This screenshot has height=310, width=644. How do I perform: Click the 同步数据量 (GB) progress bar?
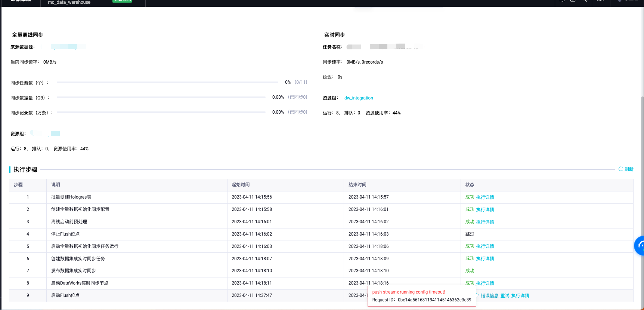(x=161, y=97)
